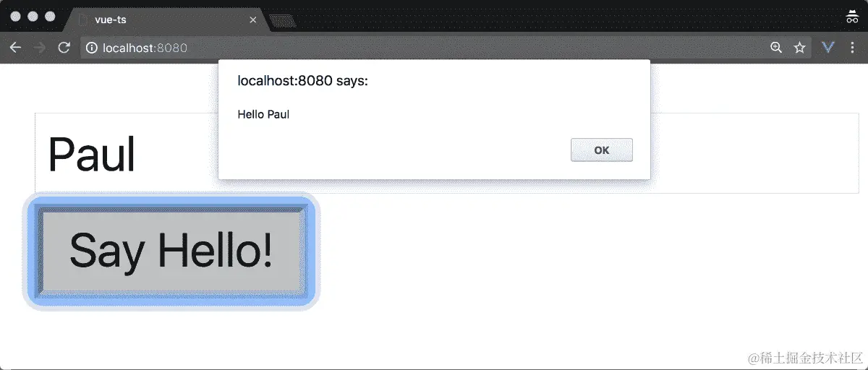Go back with the browser back arrow
The height and width of the screenshot is (370, 868).
tap(15, 48)
